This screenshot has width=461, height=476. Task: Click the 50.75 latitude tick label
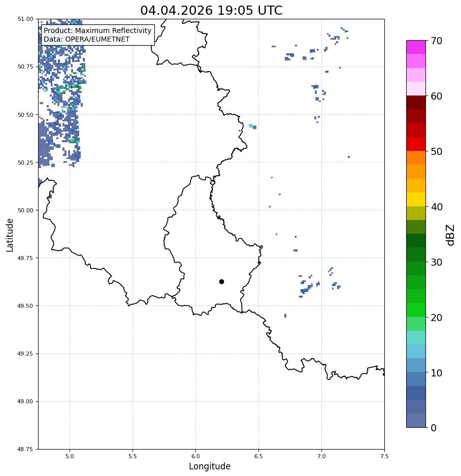25,67
